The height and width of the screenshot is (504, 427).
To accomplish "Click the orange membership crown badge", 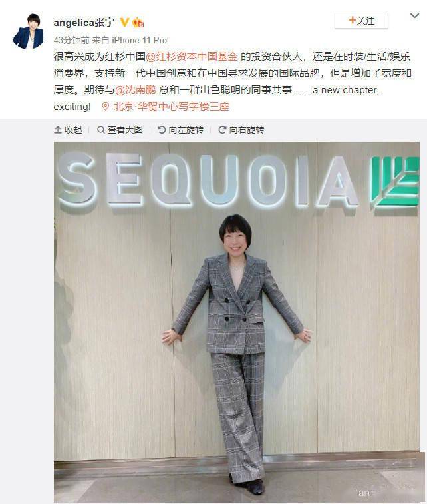I will [138, 22].
